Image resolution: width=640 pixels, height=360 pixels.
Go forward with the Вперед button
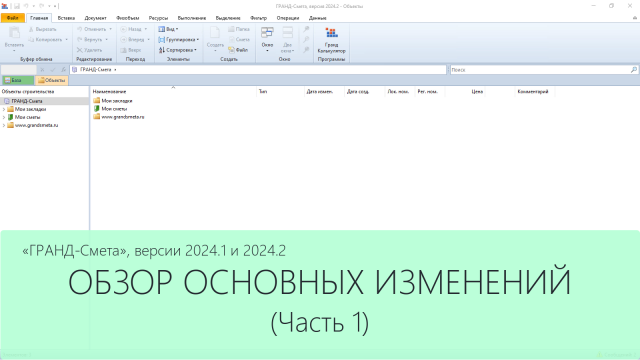[135, 40]
